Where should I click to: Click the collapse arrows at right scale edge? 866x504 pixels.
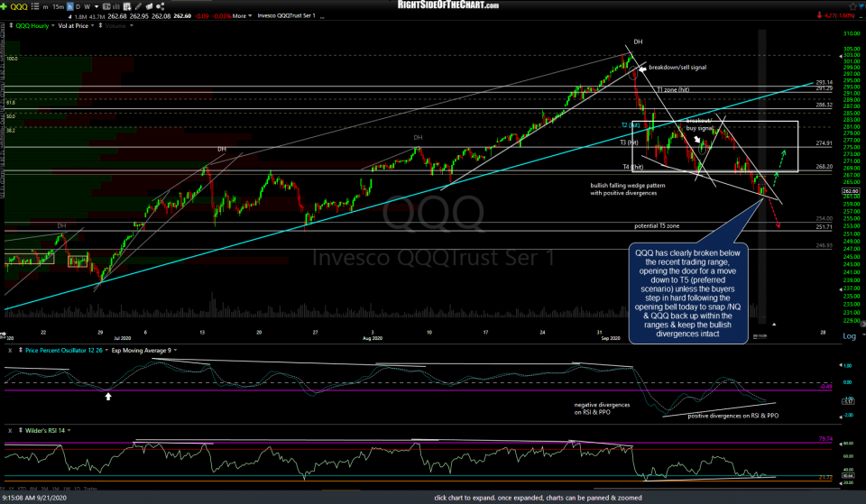[x=862, y=324]
